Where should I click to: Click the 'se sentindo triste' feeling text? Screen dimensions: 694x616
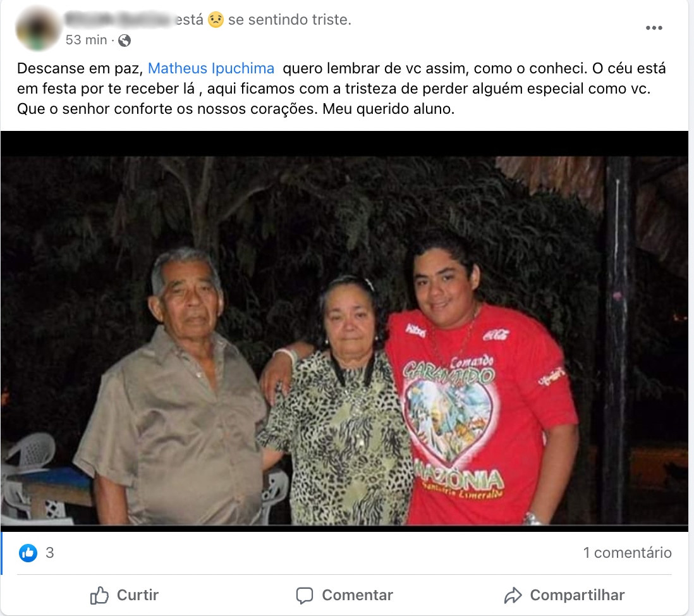pos(289,20)
